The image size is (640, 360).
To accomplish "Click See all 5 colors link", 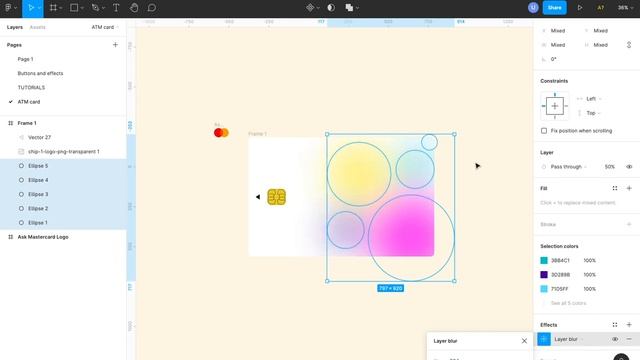I will tap(568, 303).
